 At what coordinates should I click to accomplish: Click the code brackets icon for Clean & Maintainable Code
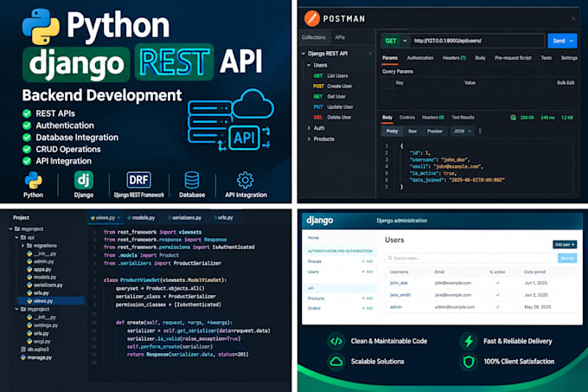tap(336, 341)
